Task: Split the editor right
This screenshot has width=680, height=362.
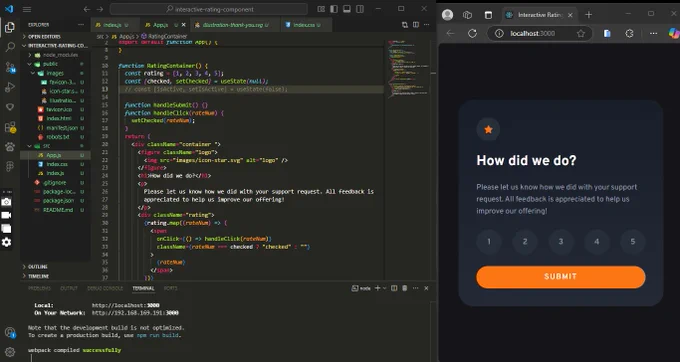Action: pos(415,25)
